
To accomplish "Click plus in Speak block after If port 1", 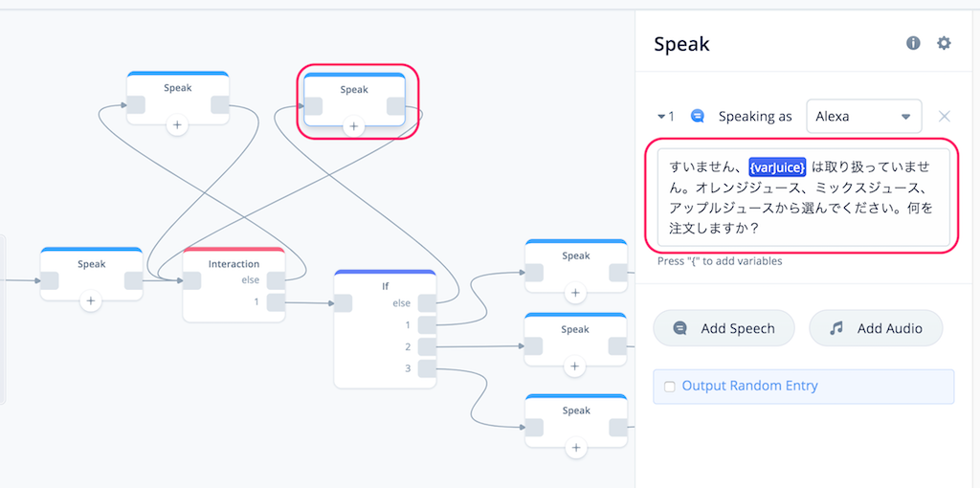I will 575,293.
